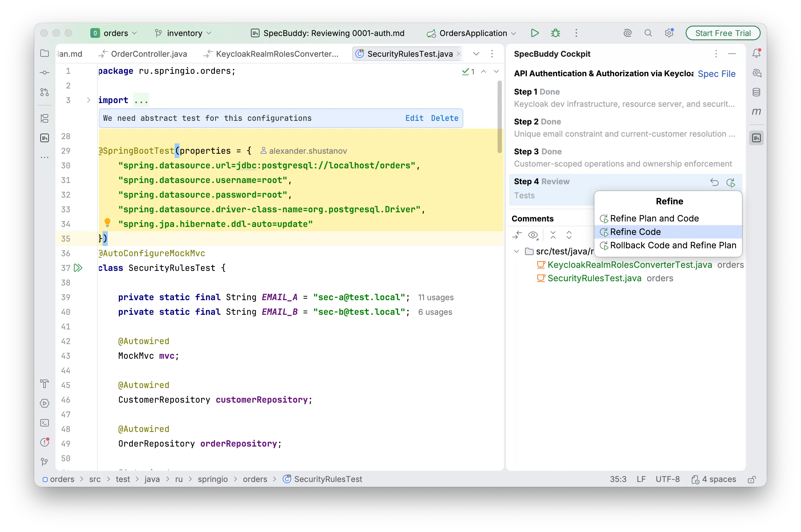Run OrdersApplication with the green play icon
801x532 pixels.
[535, 33]
